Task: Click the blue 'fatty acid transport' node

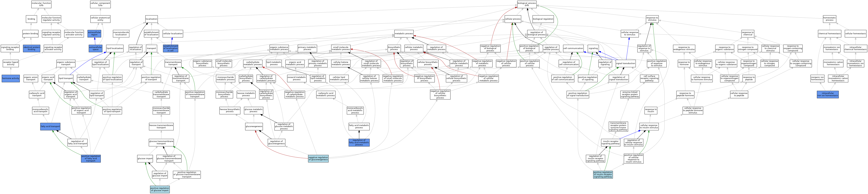Action: [50, 126]
